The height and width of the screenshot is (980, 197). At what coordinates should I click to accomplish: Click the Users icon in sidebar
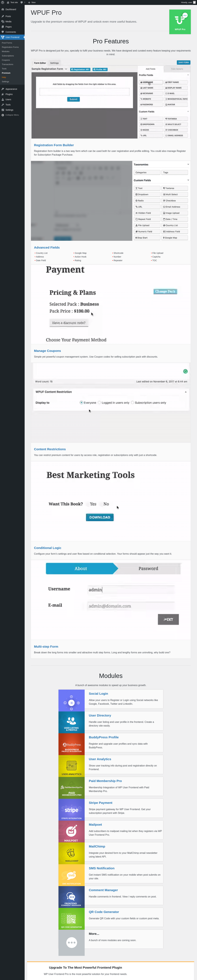point(3,100)
